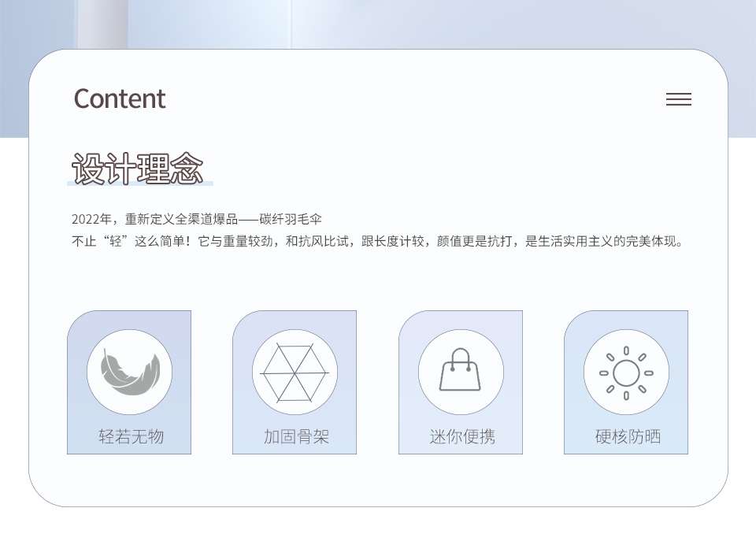Click the 加固骨架 label
Image resolution: width=756 pixels, height=545 pixels.
click(296, 436)
